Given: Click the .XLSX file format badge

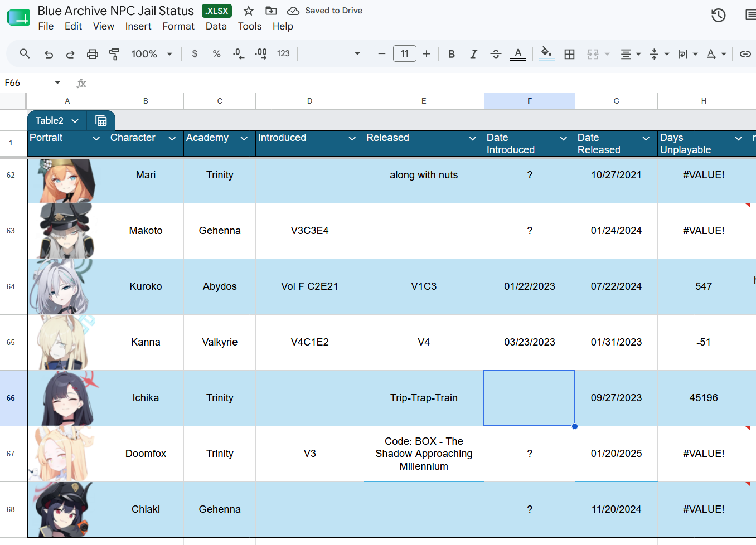Looking at the screenshot, I should coord(217,11).
